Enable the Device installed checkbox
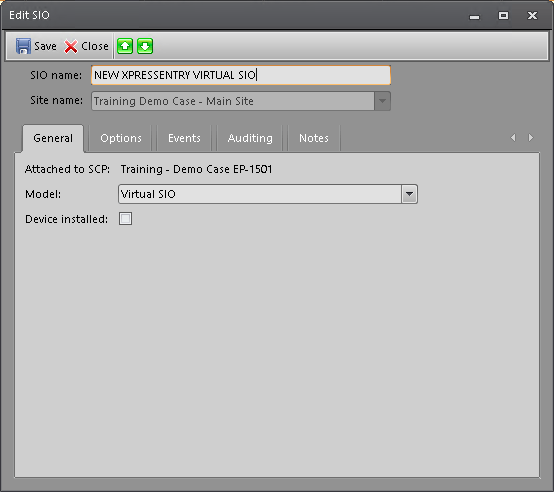Image resolution: width=554 pixels, height=492 pixels. point(125,219)
